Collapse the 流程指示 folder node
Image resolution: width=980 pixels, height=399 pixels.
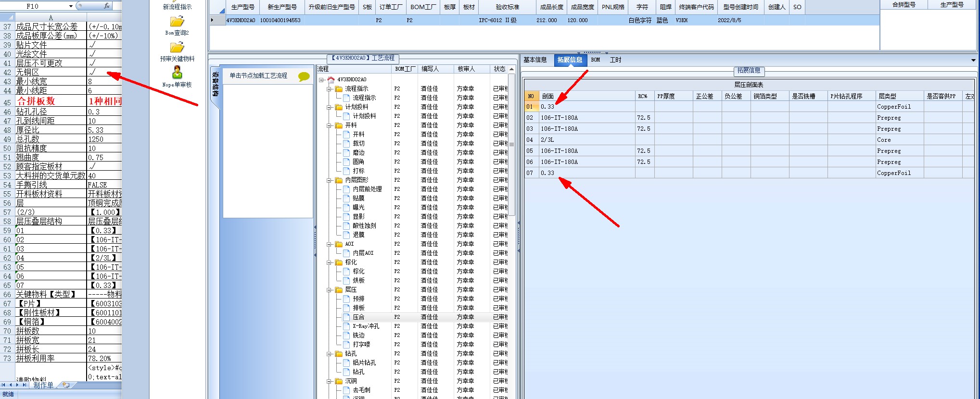click(x=330, y=88)
